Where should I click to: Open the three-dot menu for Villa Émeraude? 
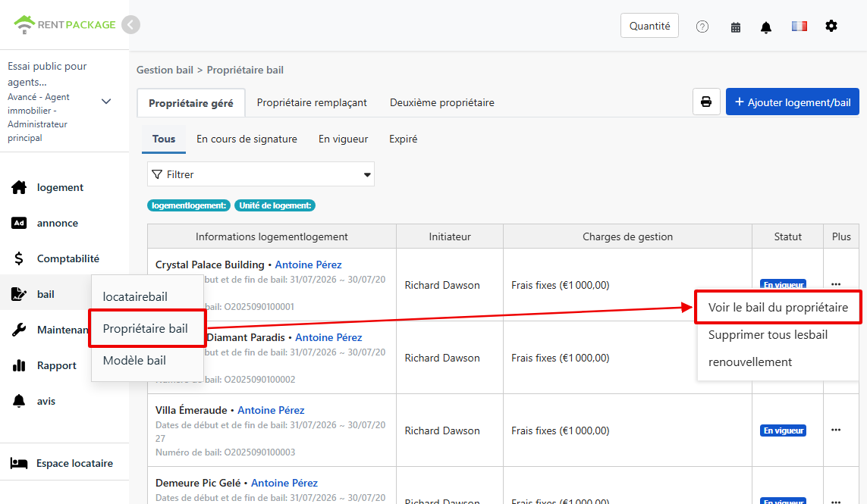(x=835, y=430)
